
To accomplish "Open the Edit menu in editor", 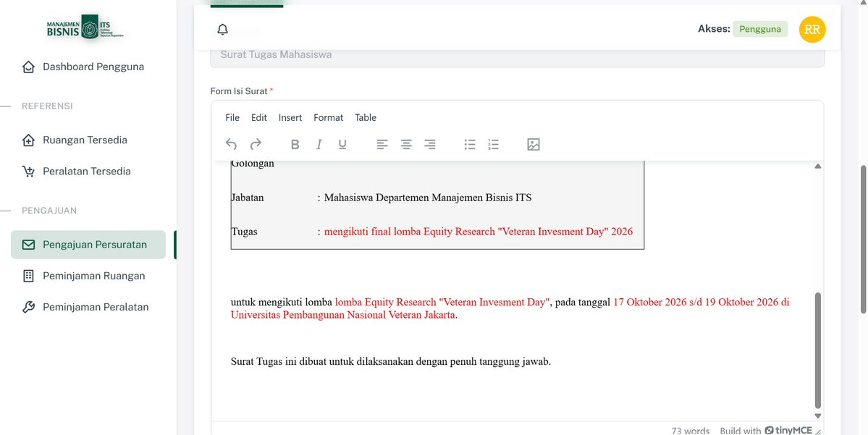I will (259, 117).
